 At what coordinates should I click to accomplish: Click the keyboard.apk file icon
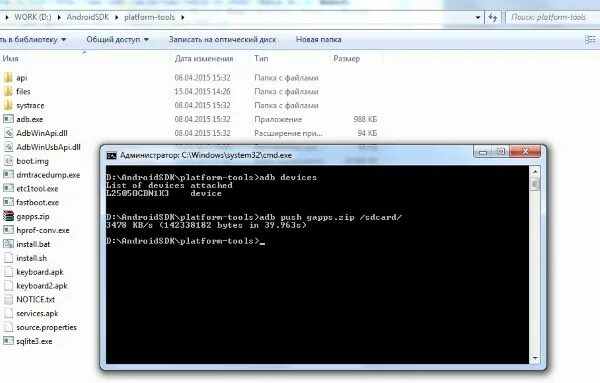(x=8, y=272)
